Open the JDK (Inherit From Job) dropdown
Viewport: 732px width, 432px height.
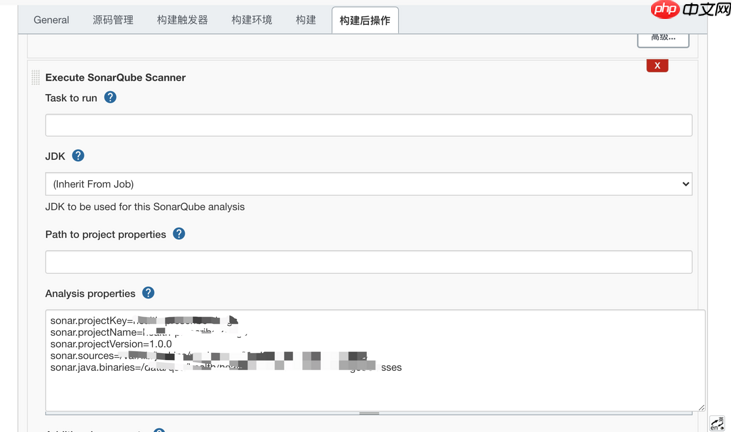click(368, 184)
